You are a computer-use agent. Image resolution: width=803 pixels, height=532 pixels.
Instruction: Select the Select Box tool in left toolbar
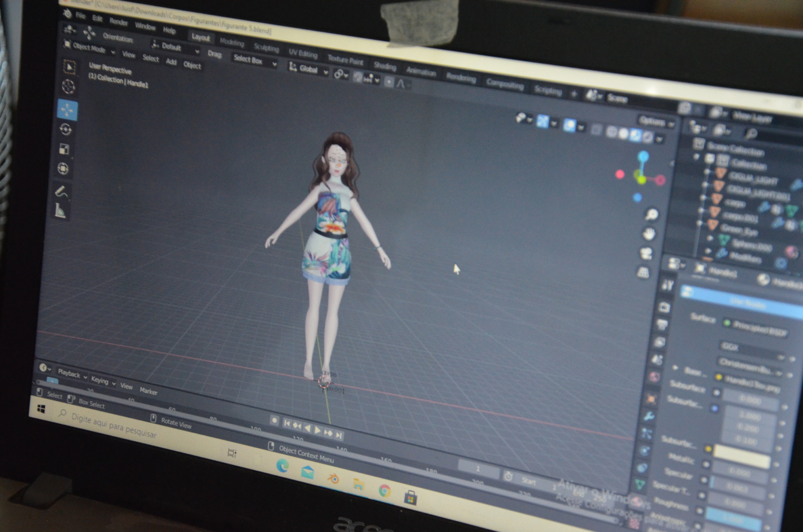(69, 67)
